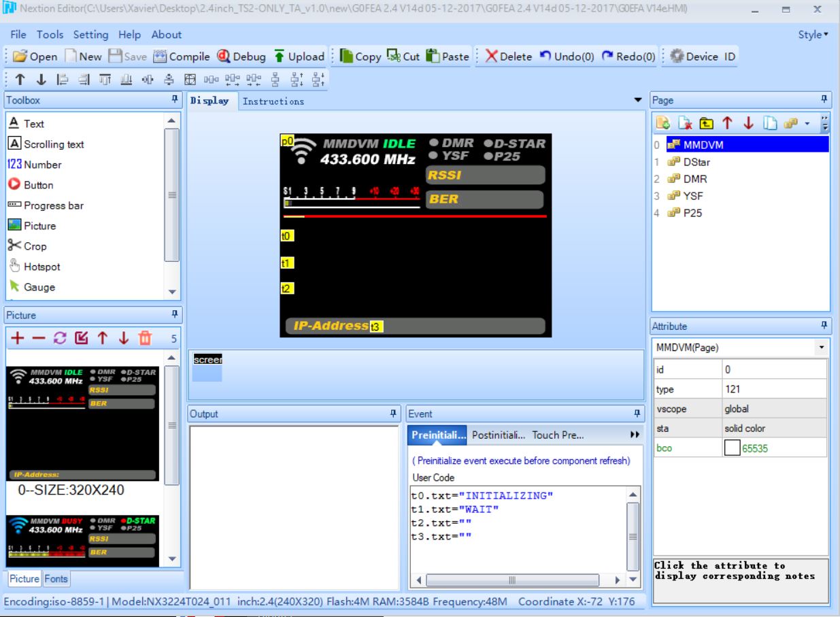Remove a picture with the red minus icon
This screenshot has height=617, width=840.
click(38, 338)
